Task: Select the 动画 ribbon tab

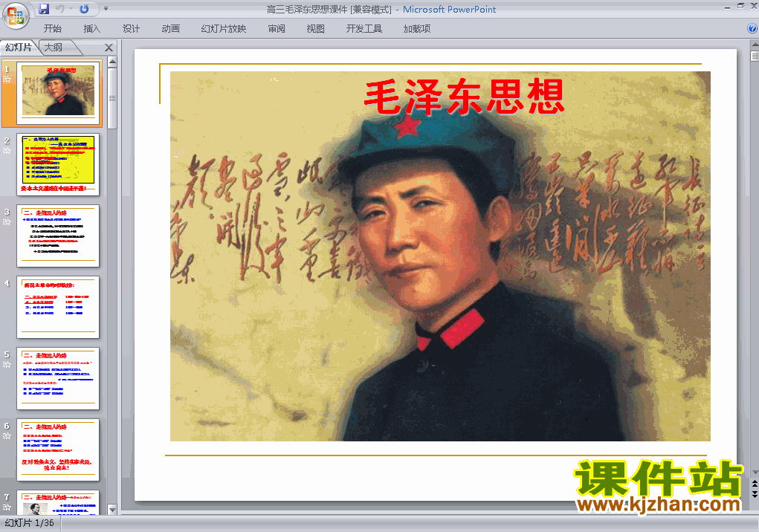Action: [170, 28]
